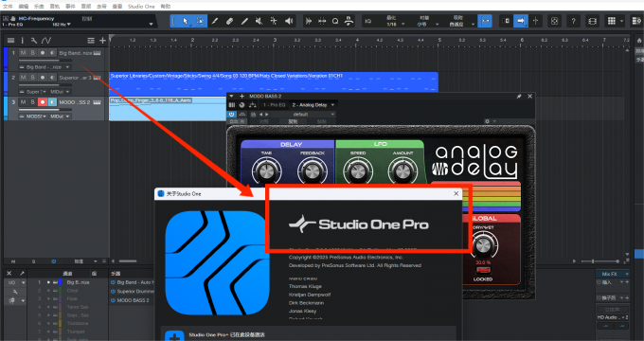Open the first menu in the menu bar
The image size is (644, 341).
[x=8, y=7]
